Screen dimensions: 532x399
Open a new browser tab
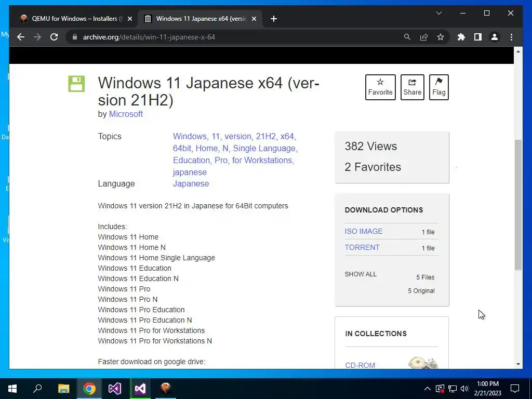(274, 19)
